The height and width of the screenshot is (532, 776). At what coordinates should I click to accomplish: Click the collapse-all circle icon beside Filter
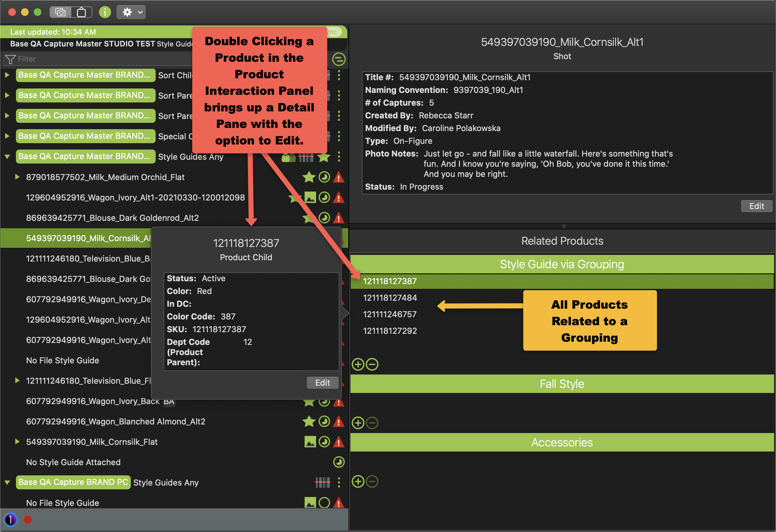[339, 59]
